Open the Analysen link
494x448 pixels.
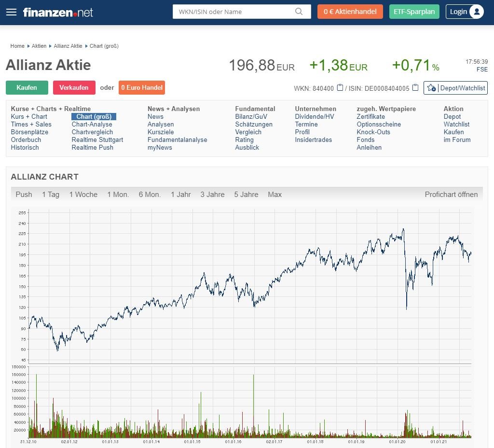click(161, 124)
